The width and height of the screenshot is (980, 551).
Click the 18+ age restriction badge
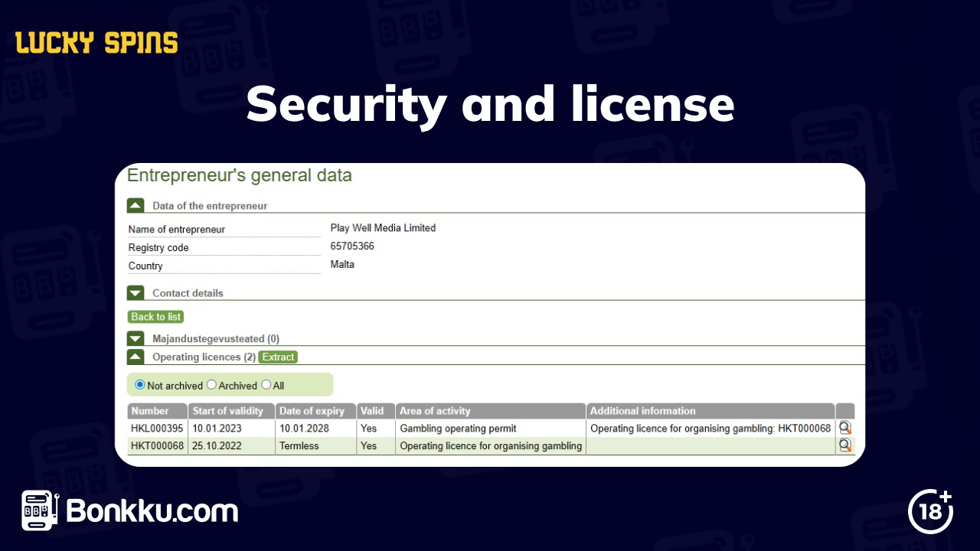[x=931, y=510]
